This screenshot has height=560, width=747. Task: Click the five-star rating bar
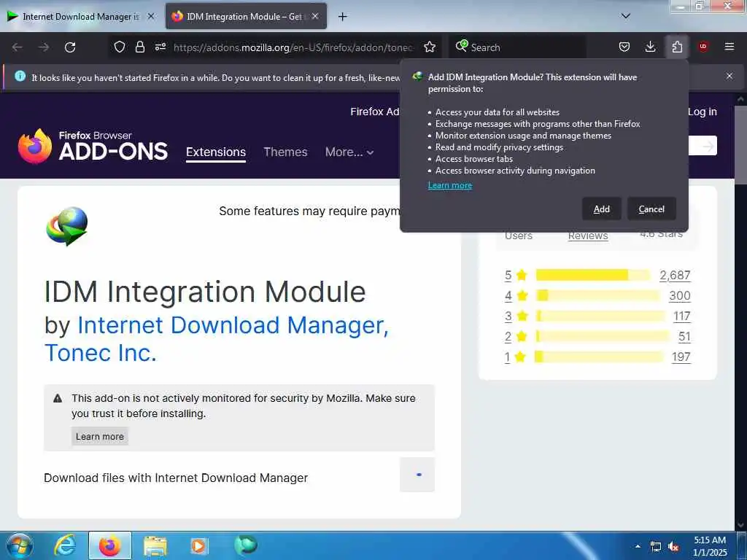click(592, 275)
